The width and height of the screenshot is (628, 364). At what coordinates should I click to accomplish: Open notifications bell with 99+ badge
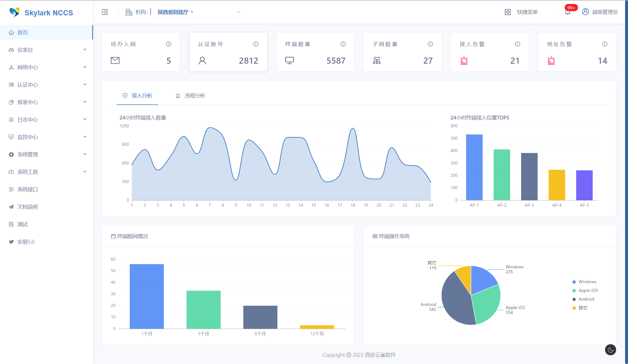tap(568, 12)
